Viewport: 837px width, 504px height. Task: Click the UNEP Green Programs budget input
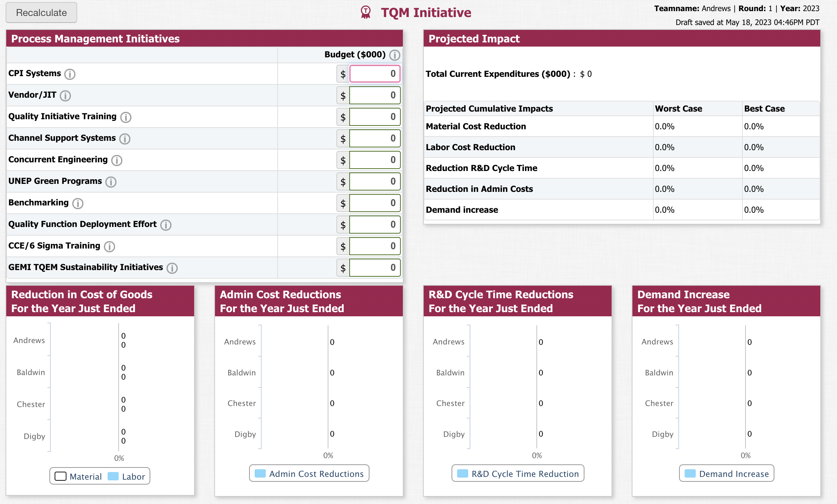pos(375,181)
